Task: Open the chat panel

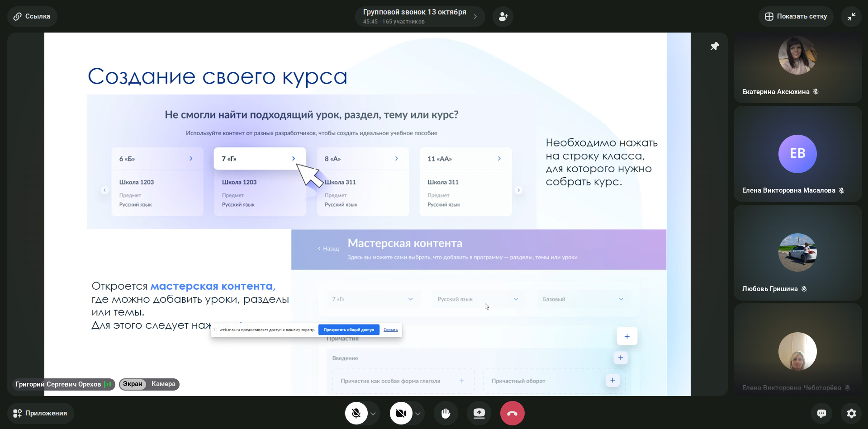Action: [821, 413]
